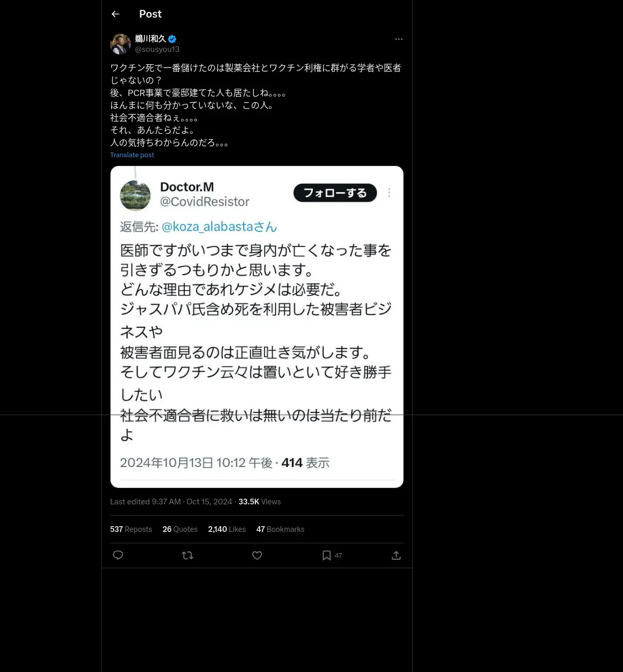Image resolution: width=623 pixels, height=672 pixels.
Task: Click the Last edited timestamp
Action: point(171,502)
